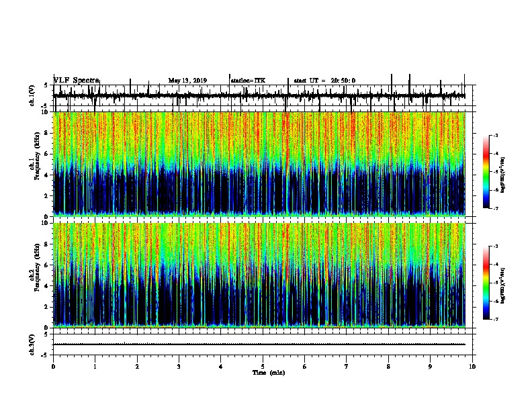Click time axis tick label '2'
532x411 pixels.
137,367
